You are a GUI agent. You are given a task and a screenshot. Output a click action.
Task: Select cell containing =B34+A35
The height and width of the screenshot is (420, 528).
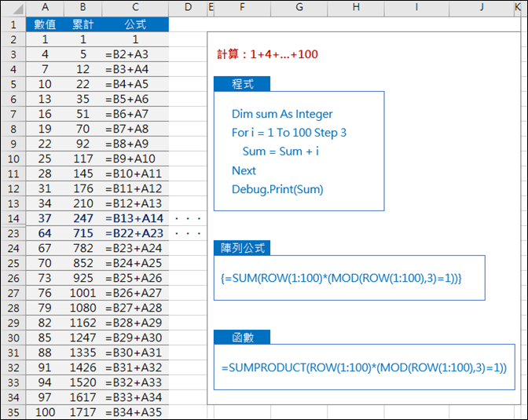[x=135, y=412]
